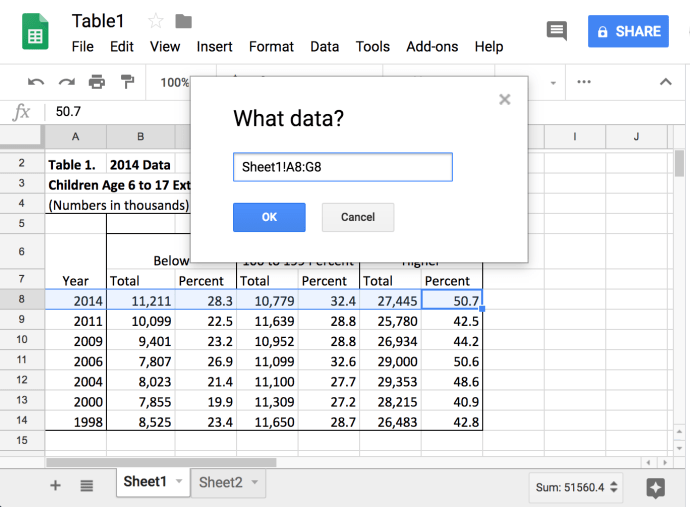Click the redo arrow icon
690x507 pixels.
pyautogui.click(x=66, y=82)
